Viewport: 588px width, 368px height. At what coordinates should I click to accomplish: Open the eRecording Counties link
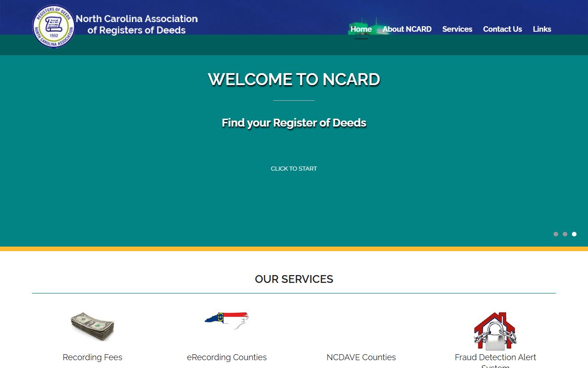click(227, 357)
